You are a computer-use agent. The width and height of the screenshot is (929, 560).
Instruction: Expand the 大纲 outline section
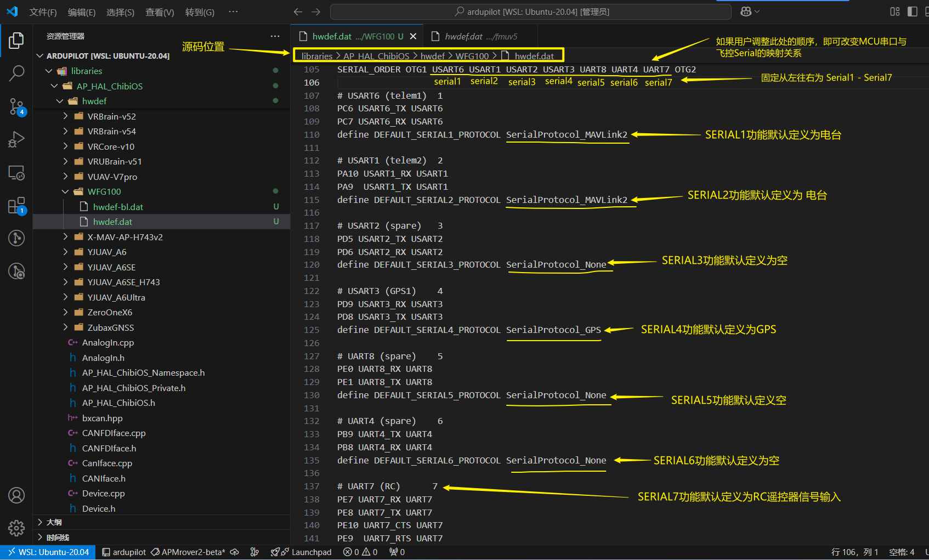tap(54, 522)
